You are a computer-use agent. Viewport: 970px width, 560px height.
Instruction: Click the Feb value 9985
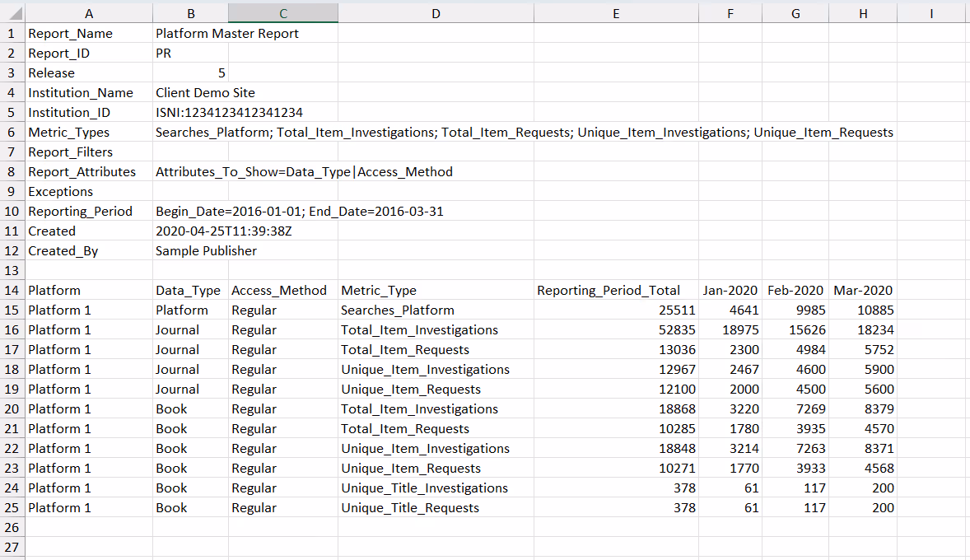tap(795, 310)
